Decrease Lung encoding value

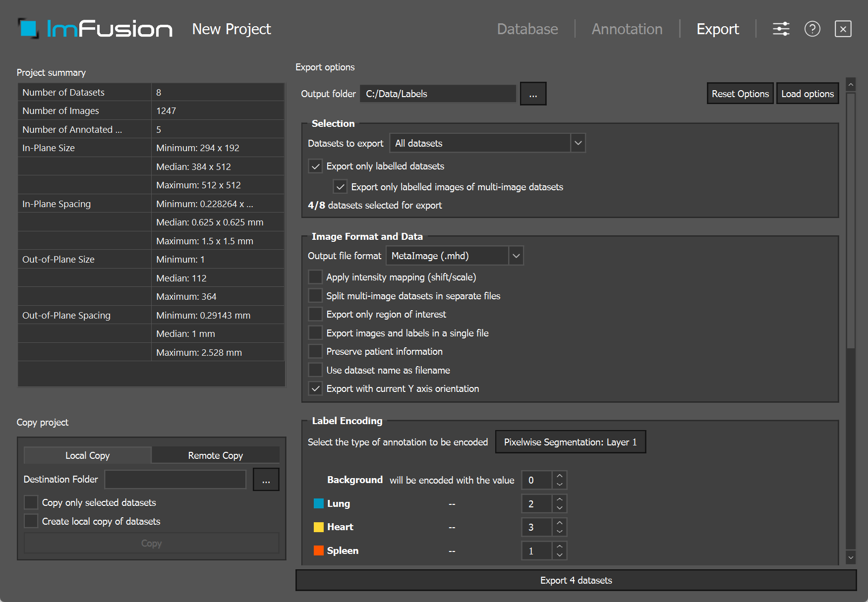coord(560,508)
